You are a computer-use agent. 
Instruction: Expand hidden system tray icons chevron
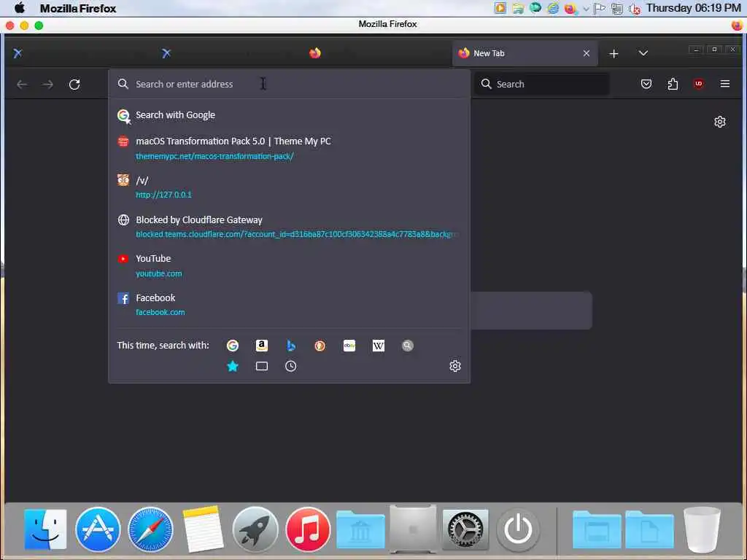tap(586, 9)
